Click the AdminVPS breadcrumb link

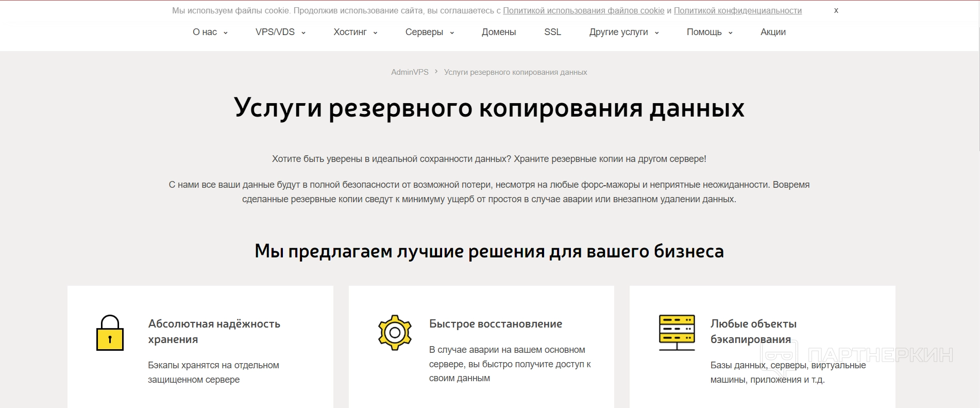coord(410,72)
